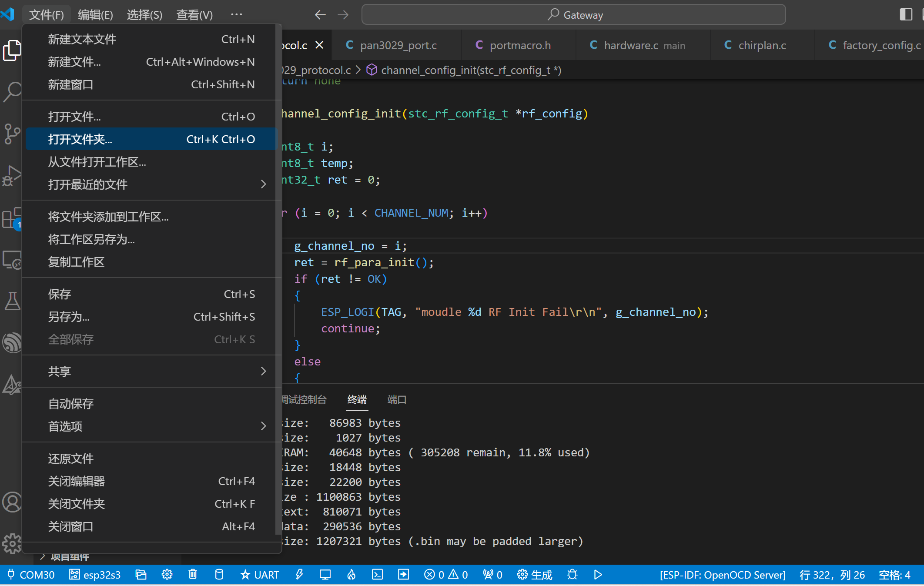
Task: Toggle the primary sidebar layout icon
Action: (906, 14)
